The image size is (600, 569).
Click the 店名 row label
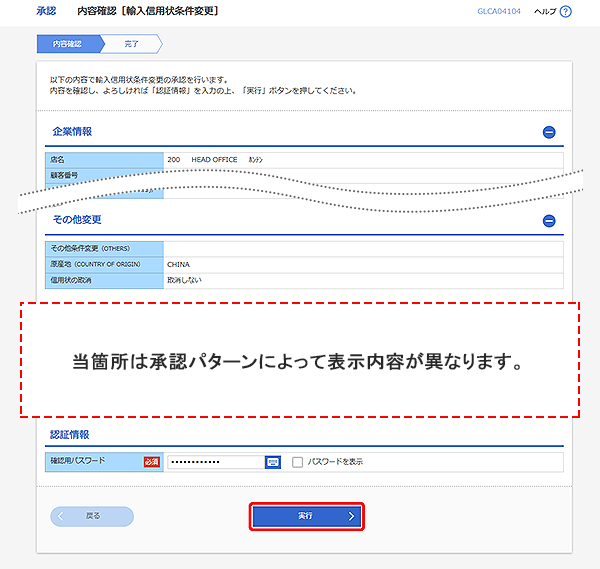(57, 160)
